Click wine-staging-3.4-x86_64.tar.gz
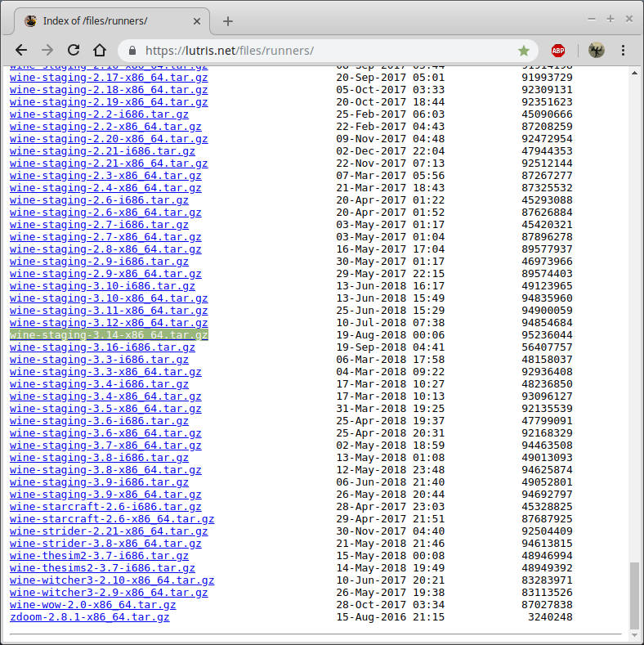Screen dimensions: 644x645 click(105, 396)
